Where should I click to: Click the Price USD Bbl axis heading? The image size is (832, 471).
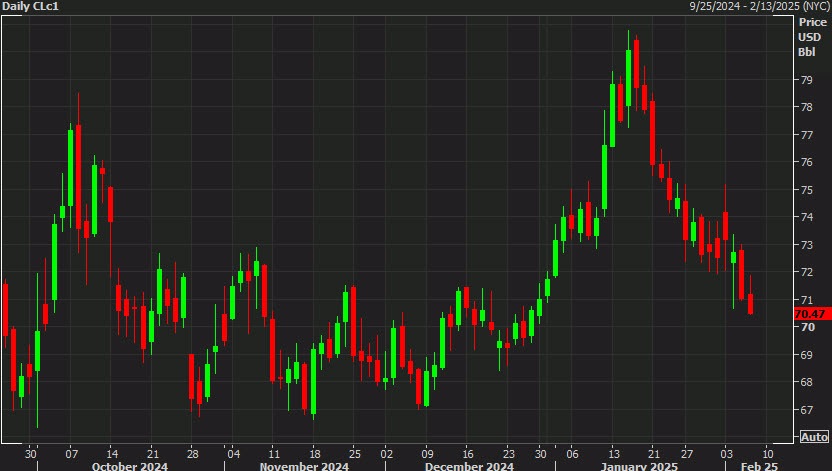coord(812,37)
